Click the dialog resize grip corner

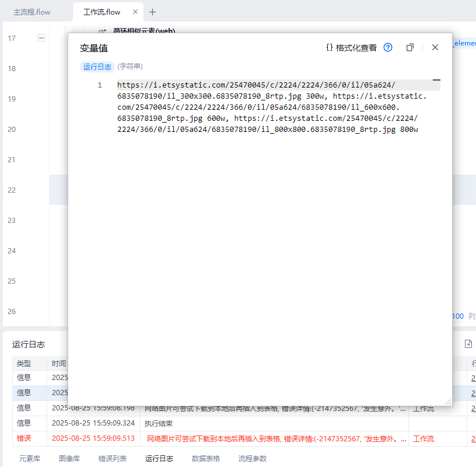pyautogui.click(x=448, y=402)
